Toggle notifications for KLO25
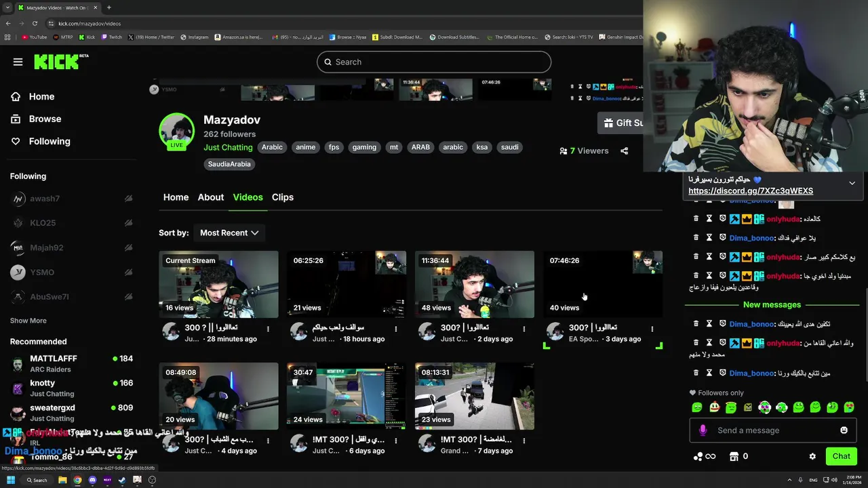 tap(128, 223)
